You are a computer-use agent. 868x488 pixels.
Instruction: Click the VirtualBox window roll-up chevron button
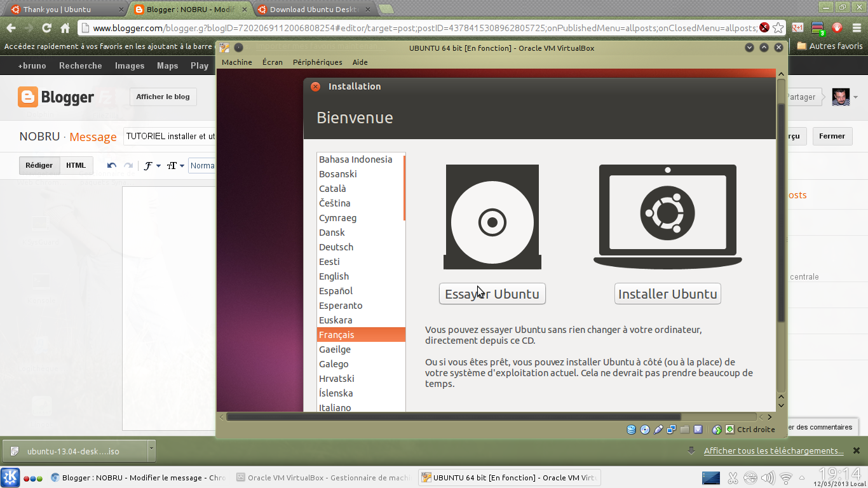click(x=764, y=48)
